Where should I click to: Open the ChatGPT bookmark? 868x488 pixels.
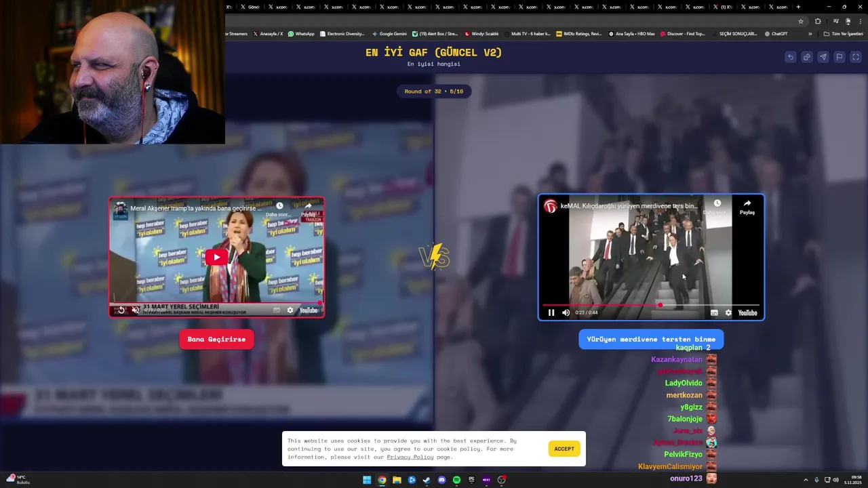click(x=776, y=33)
